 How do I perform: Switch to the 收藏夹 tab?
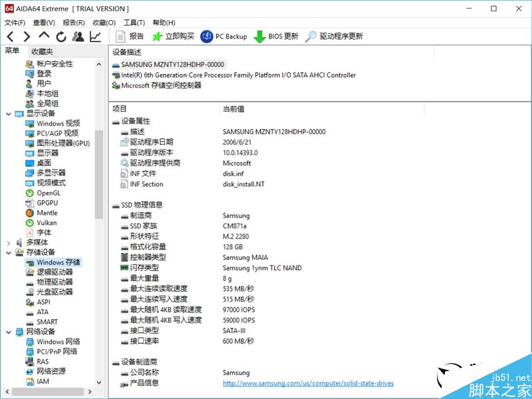point(42,52)
